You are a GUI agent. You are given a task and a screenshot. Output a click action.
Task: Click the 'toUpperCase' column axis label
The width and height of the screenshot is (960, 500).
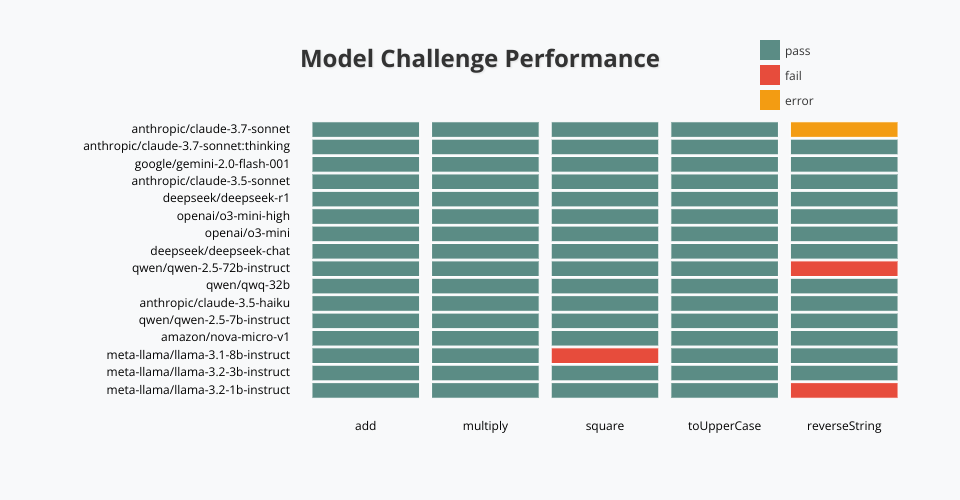[724, 426]
